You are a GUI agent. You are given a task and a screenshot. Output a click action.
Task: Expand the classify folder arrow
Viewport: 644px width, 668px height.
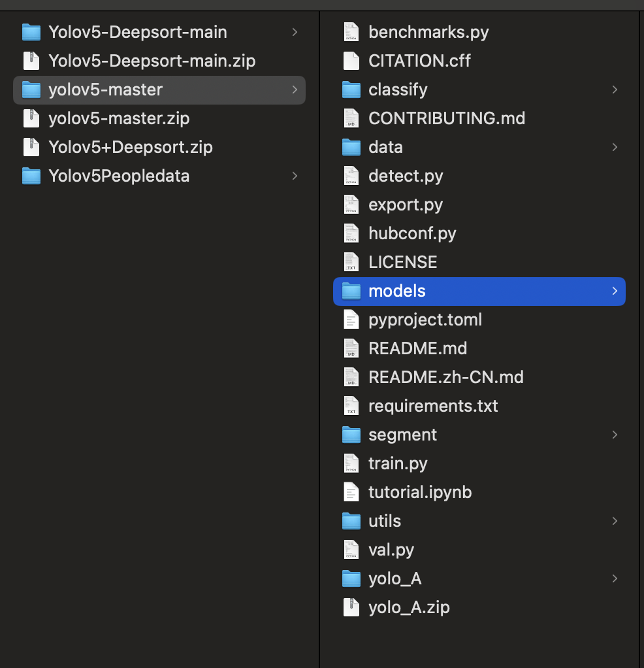(x=614, y=90)
